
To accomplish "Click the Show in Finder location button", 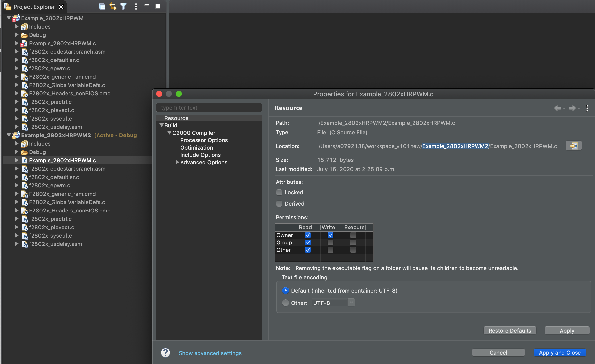I will tap(573, 146).
